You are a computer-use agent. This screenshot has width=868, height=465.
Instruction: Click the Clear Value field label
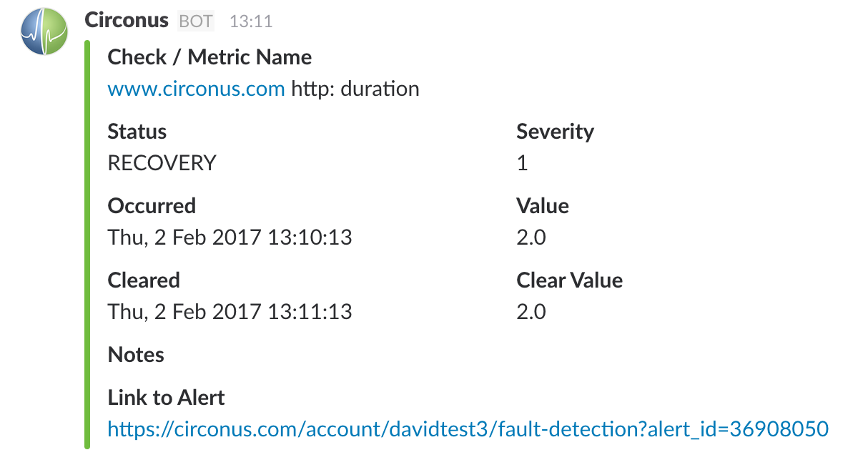pos(569,280)
